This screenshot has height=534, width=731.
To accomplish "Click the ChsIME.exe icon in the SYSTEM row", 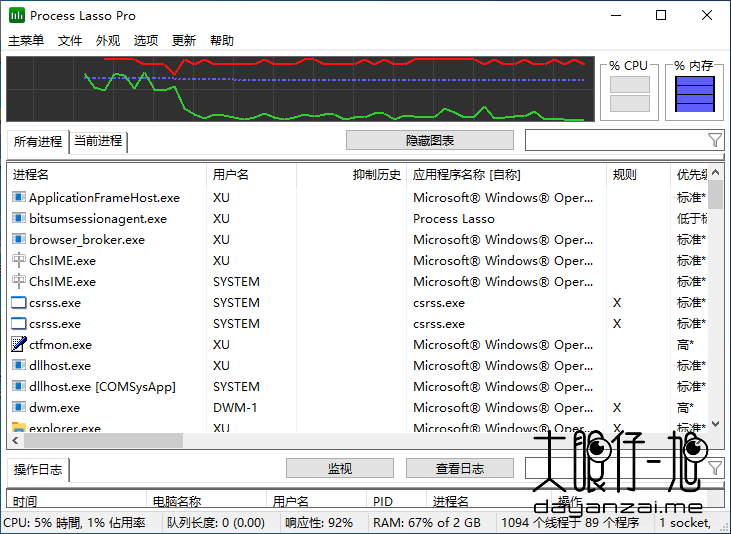I will point(18,281).
